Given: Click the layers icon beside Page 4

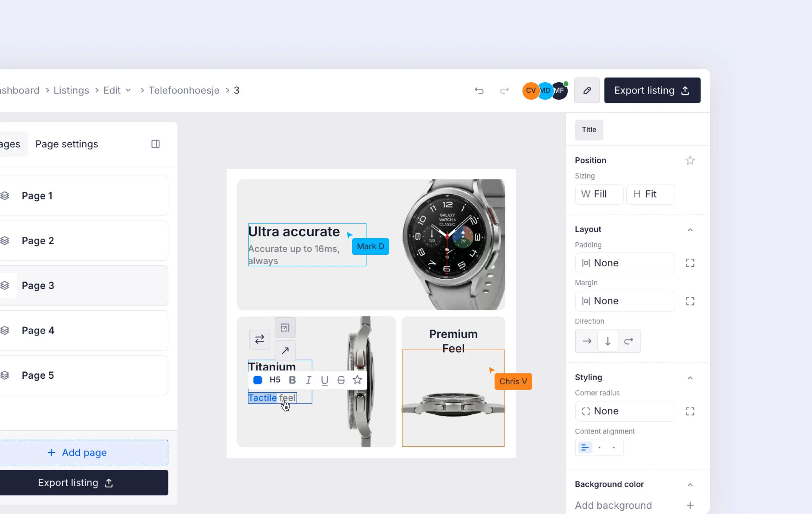Looking at the screenshot, I should tap(5, 330).
